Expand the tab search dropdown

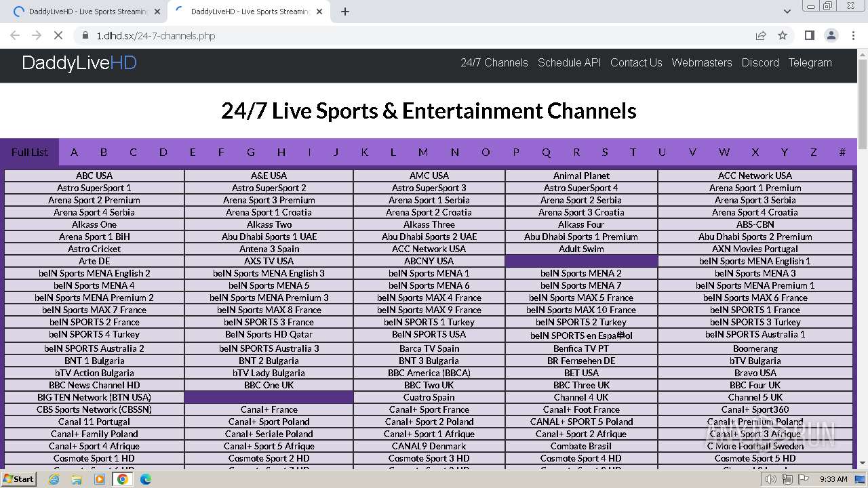[x=787, y=12]
